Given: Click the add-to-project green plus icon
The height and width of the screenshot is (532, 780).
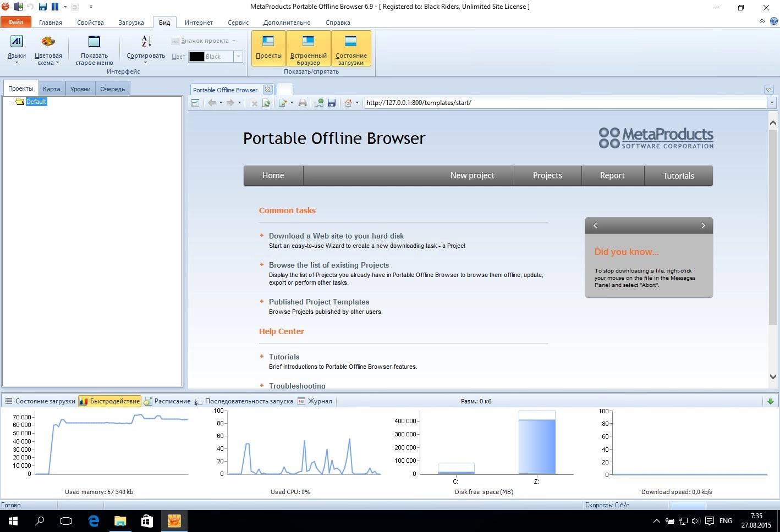Looking at the screenshot, I should (318, 103).
